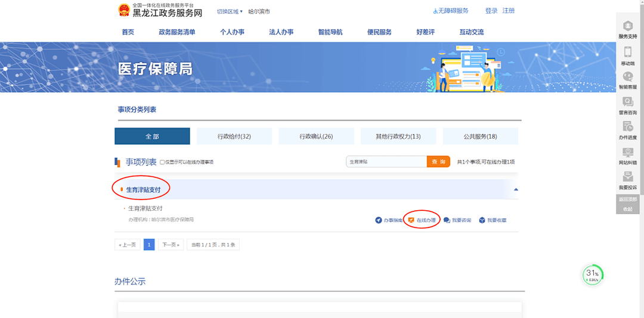Click the 我要投诉 complaint envelope icon
Screen dimensions: 644x318
click(627, 177)
